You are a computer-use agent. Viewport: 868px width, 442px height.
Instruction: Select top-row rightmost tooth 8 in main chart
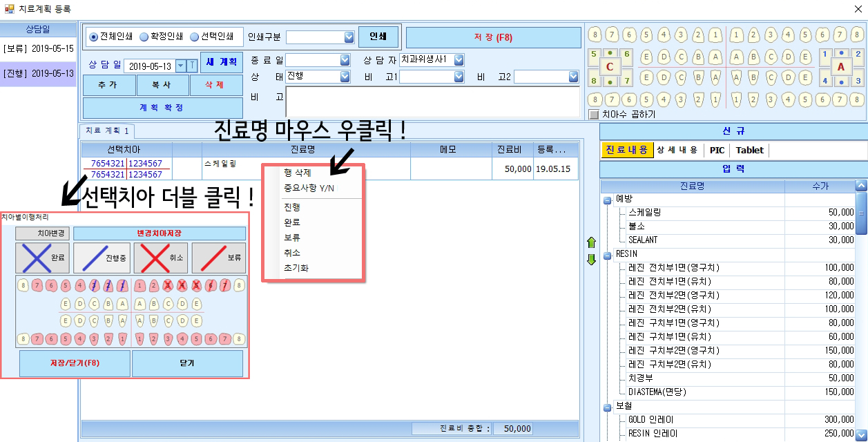(858, 35)
